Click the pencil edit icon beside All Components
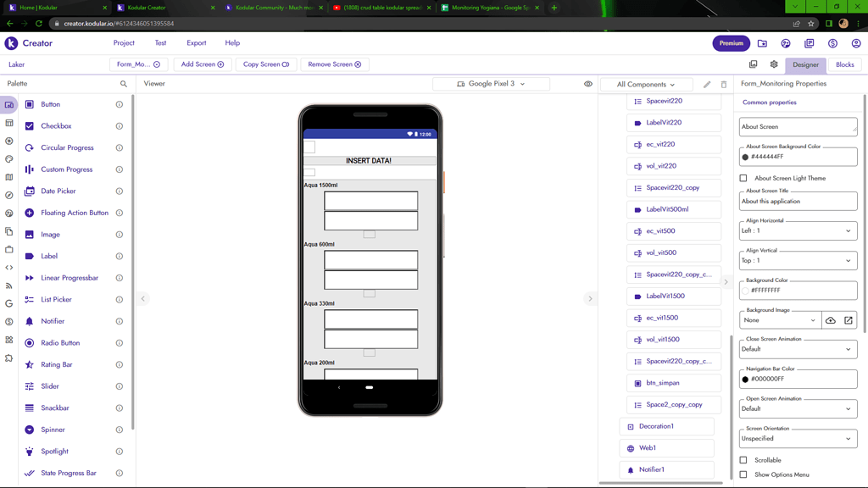Viewport: 868px width, 488px height. pyautogui.click(x=706, y=84)
